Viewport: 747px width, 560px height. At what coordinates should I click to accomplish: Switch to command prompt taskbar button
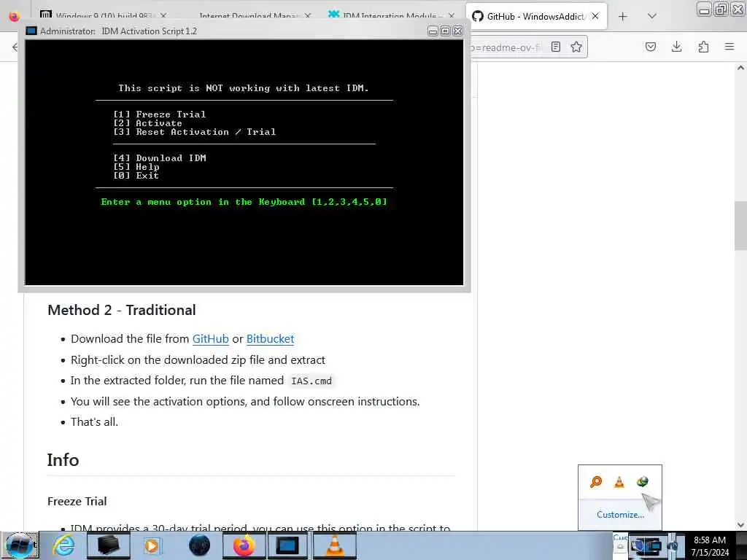coord(287,545)
